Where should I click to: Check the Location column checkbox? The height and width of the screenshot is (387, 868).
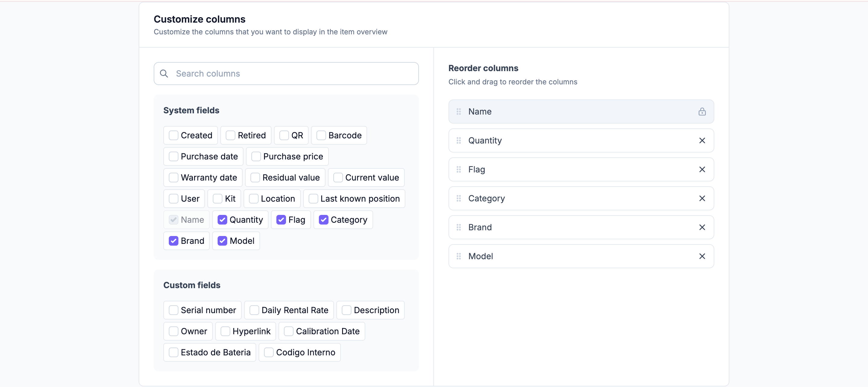pos(254,199)
